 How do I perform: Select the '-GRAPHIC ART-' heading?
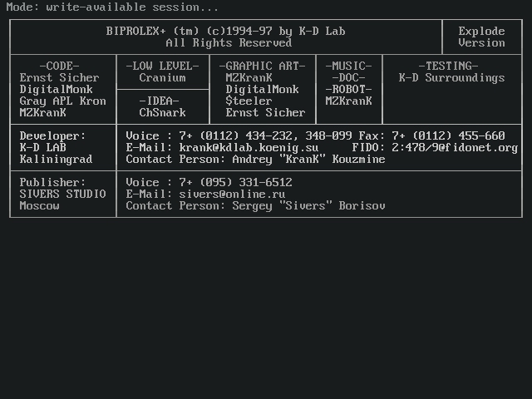263,66
